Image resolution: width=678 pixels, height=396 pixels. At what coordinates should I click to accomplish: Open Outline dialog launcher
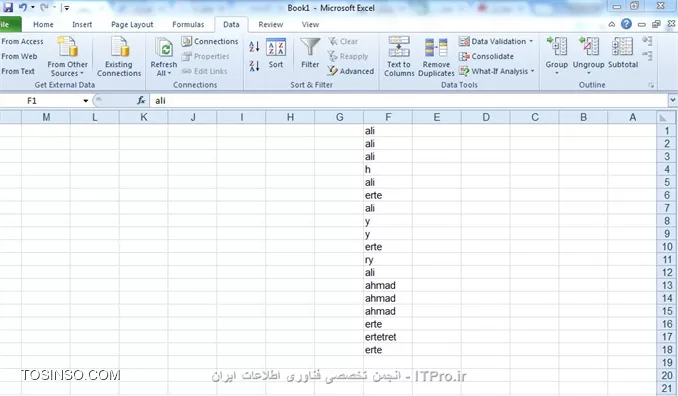(651, 85)
